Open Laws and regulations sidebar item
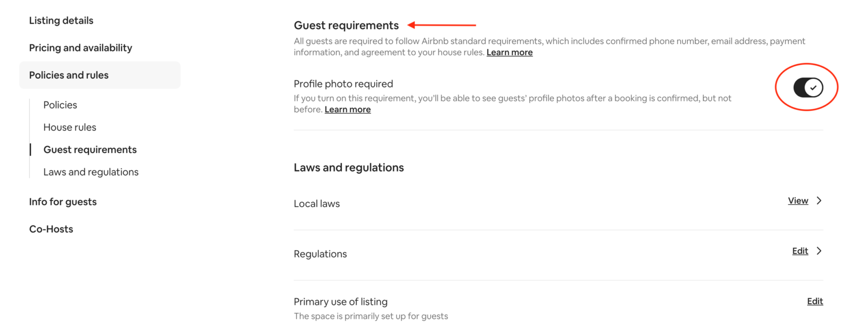868x329 pixels. tap(91, 172)
